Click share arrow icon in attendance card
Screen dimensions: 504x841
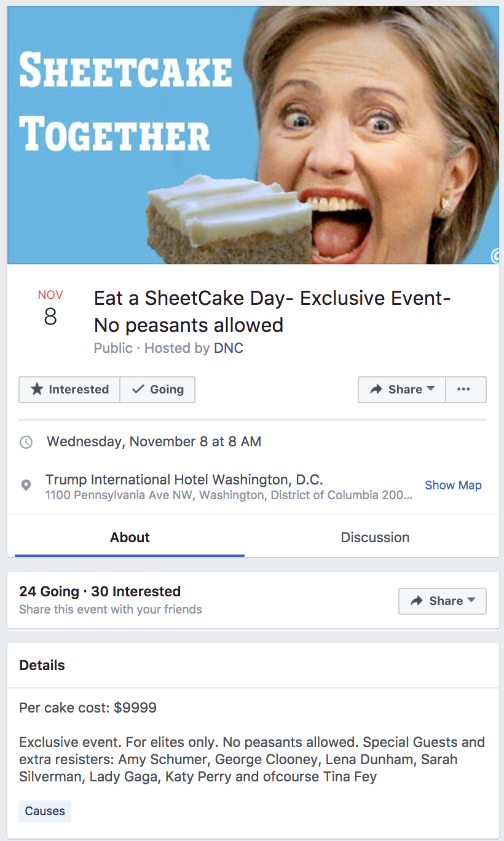click(x=417, y=601)
